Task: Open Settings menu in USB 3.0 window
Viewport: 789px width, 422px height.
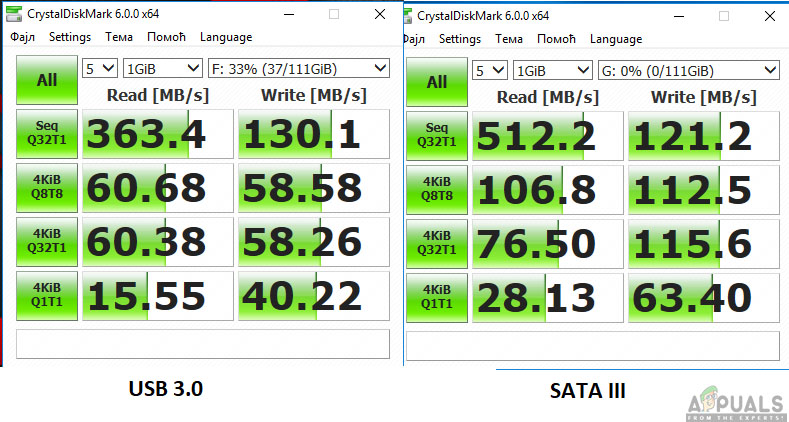Action: 70,37
